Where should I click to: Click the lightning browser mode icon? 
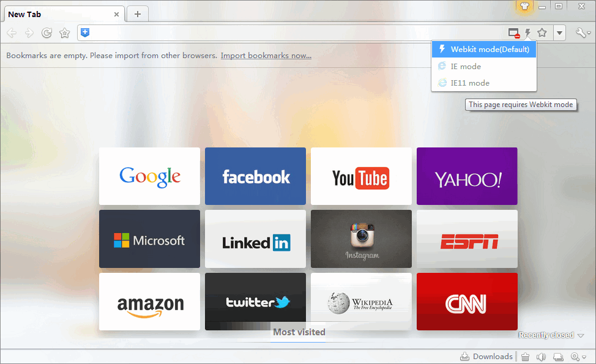tap(527, 33)
